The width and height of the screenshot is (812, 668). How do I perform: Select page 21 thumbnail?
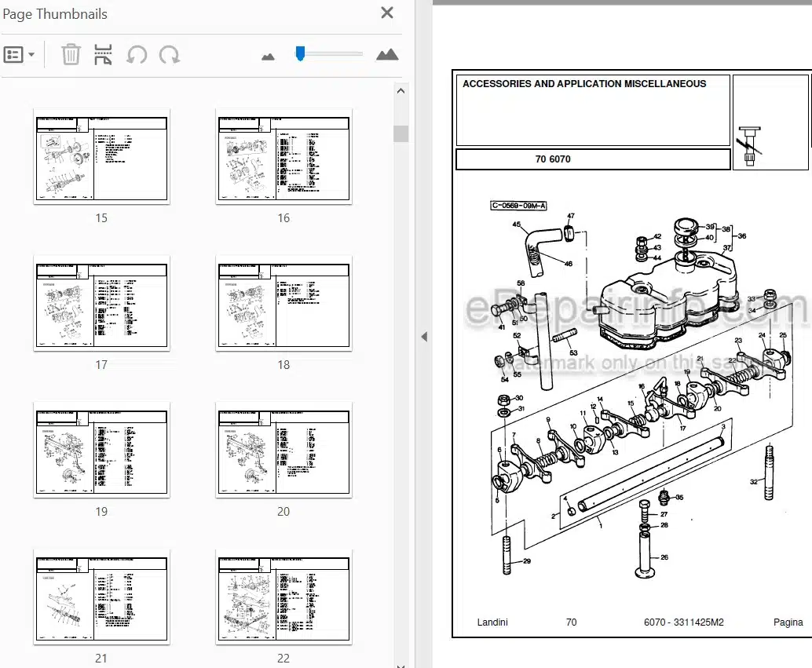[101, 597]
